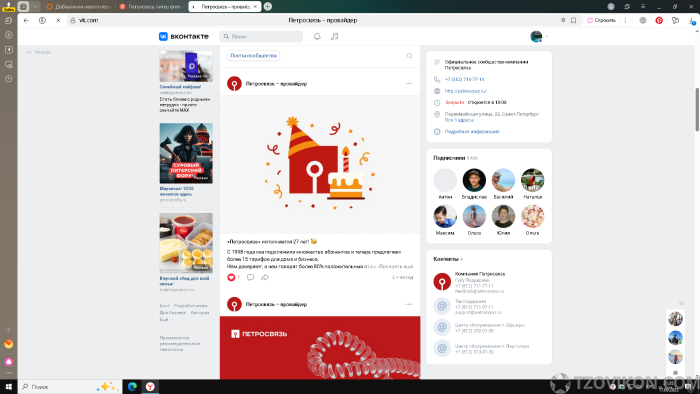Click browser back arrow button
Screen dimensions: 700x394
pos(26,21)
